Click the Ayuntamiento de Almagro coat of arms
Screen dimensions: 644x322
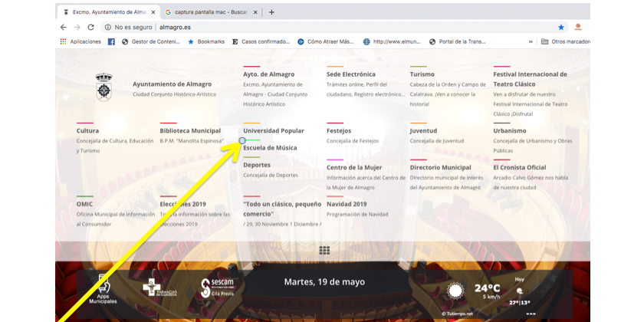coord(102,86)
